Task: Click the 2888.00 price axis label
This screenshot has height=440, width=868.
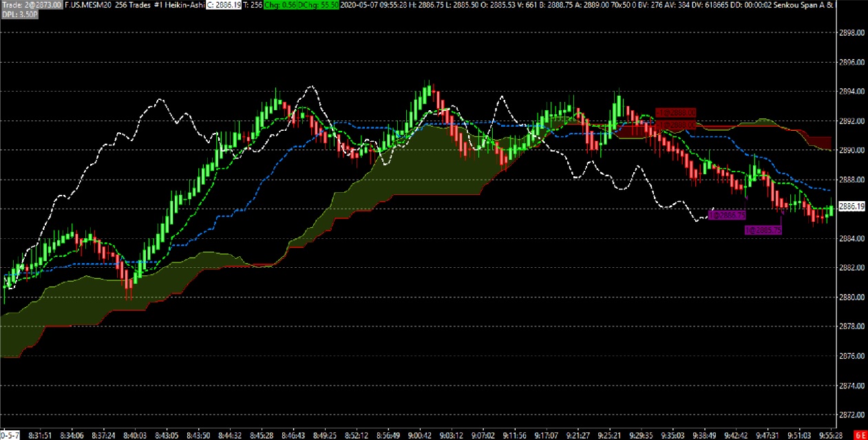Action: pyautogui.click(x=854, y=180)
